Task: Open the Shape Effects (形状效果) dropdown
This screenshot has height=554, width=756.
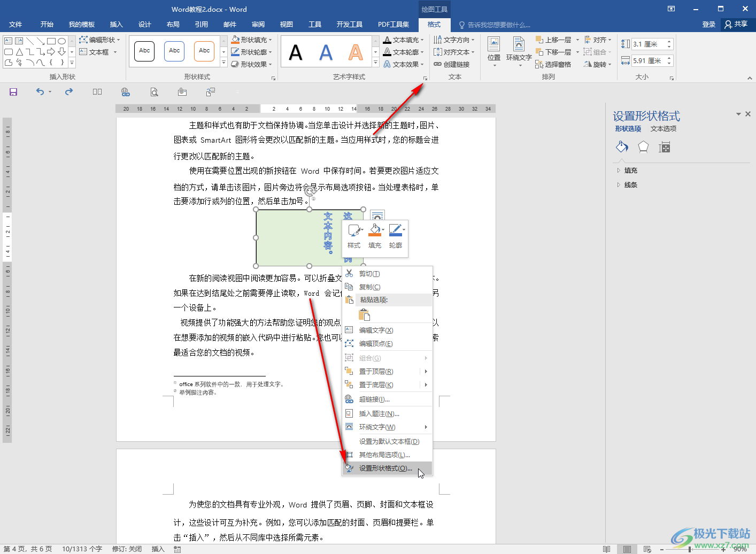Action: point(252,64)
